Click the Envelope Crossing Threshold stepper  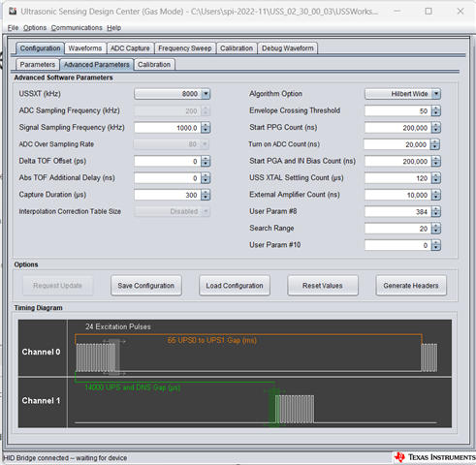click(436, 110)
